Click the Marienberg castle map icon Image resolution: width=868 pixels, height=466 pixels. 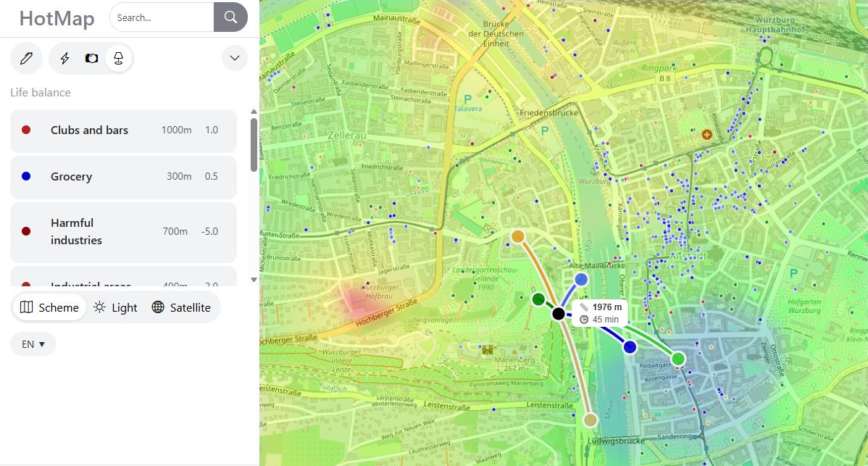pos(487,350)
